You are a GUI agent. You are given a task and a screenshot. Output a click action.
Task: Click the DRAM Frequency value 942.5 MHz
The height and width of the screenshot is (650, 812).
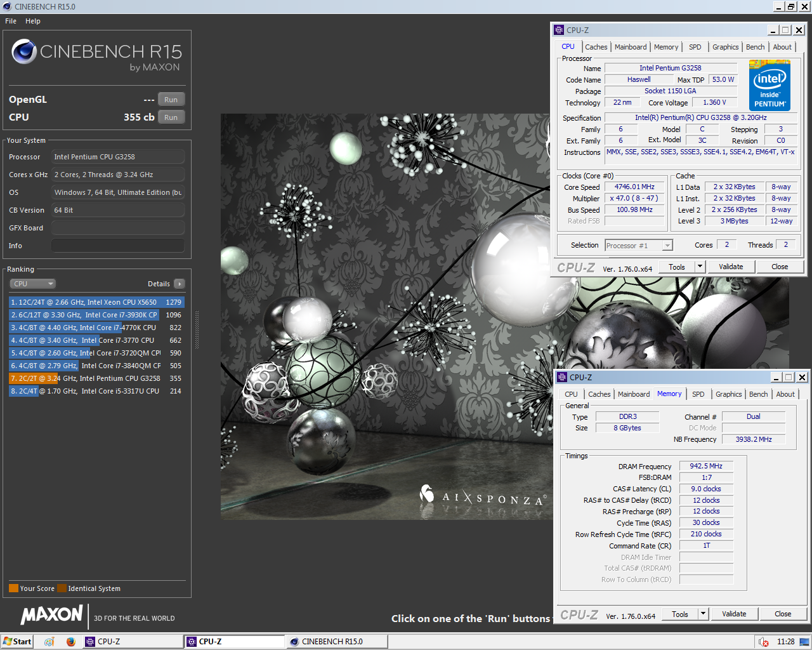(x=706, y=466)
